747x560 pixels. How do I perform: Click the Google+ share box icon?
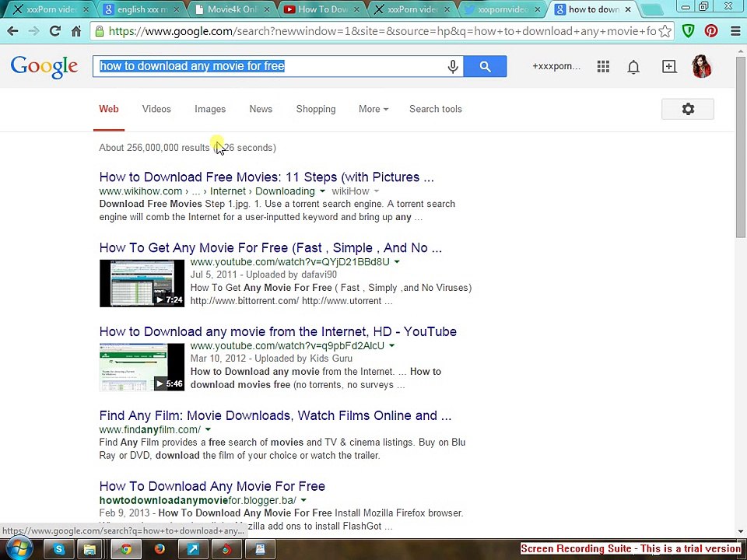coord(669,66)
